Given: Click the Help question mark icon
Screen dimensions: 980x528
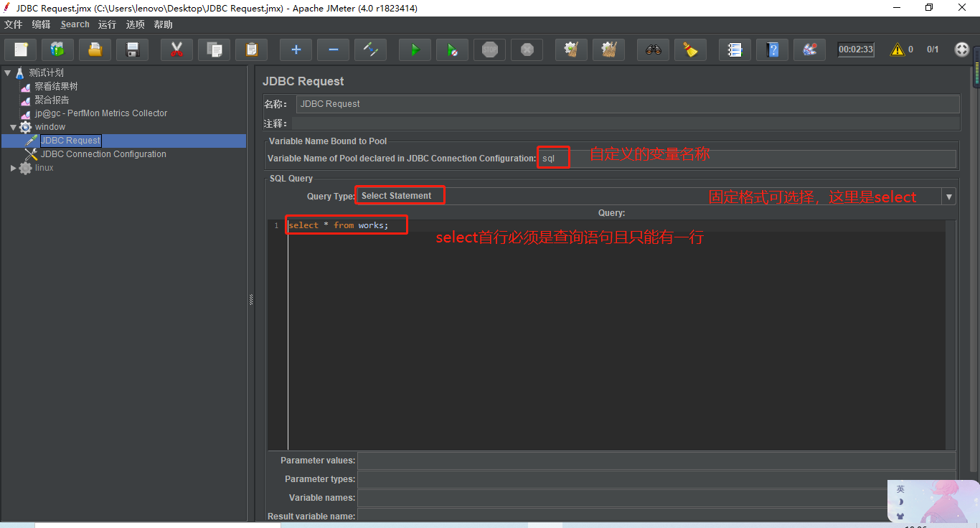Looking at the screenshot, I should coord(772,49).
